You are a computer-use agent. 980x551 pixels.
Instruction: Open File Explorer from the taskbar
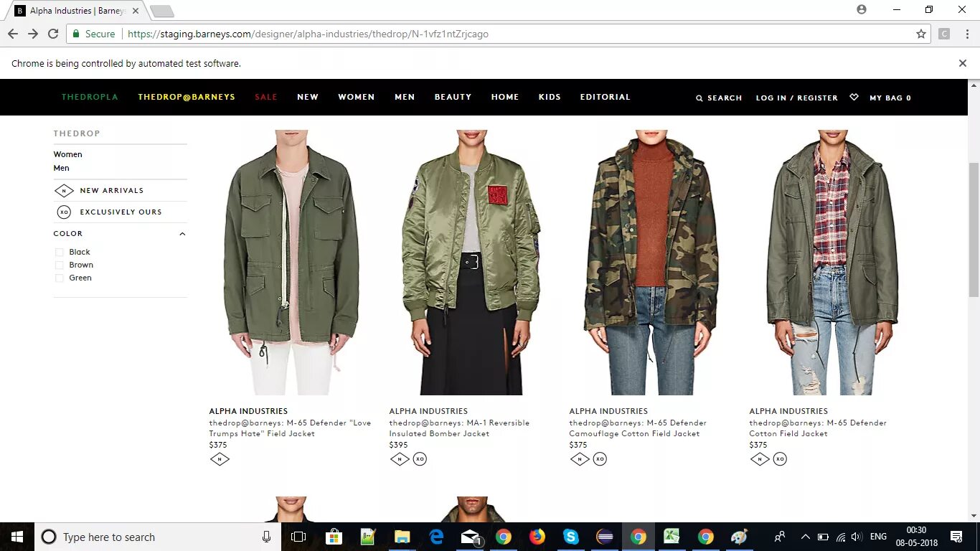tap(402, 537)
